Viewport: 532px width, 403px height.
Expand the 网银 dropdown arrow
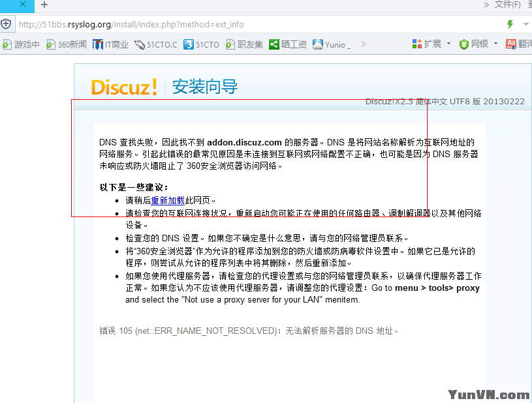coord(495,44)
